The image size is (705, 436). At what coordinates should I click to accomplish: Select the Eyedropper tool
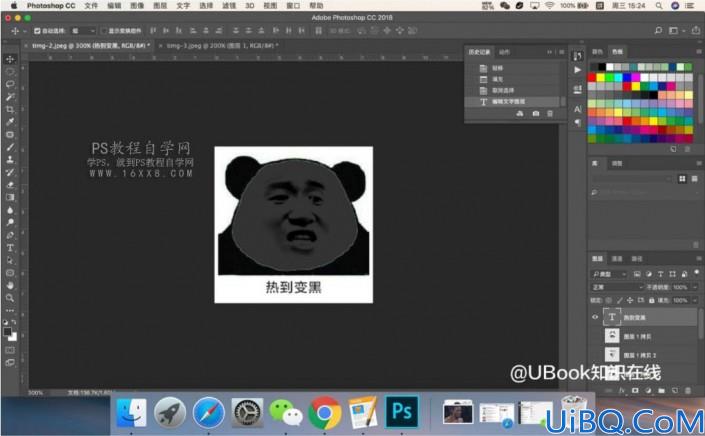10,122
